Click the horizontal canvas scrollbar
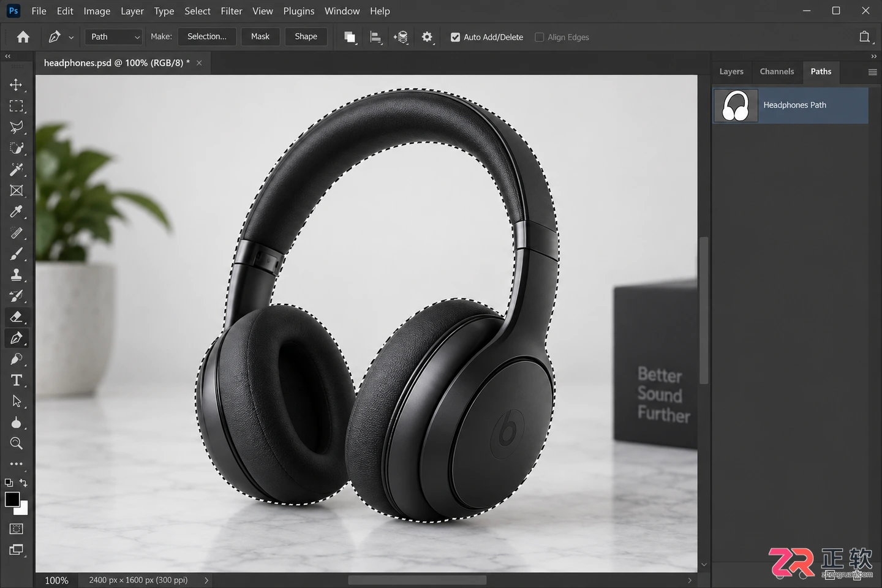The width and height of the screenshot is (882, 588). point(417,580)
